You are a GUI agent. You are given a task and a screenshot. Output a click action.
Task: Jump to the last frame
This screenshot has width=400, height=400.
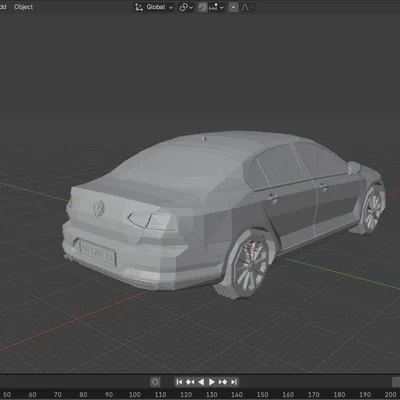pos(234,382)
